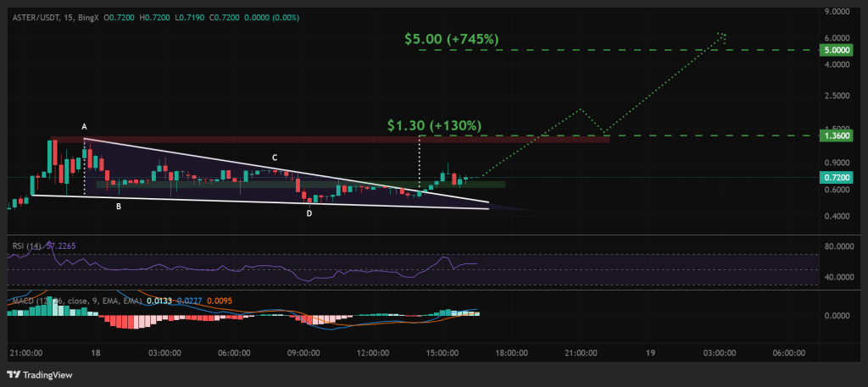Open the MACD indicator legend

pos(25,300)
